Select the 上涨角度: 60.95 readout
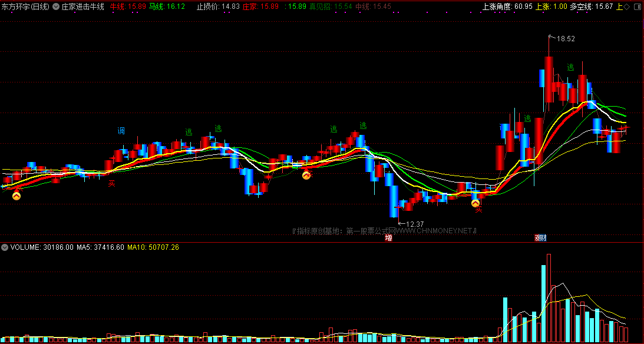644x344 pixels. (x=507, y=6)
